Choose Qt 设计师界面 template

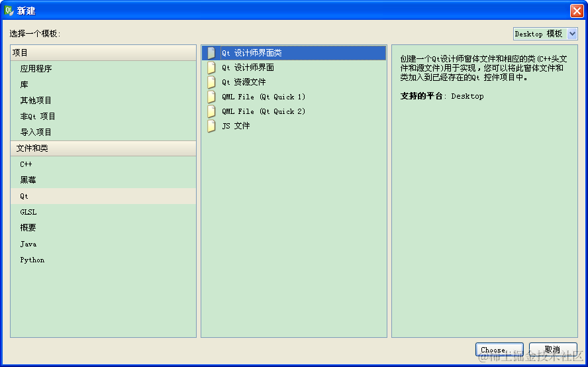pyautogui.click(x=294, y=68)
